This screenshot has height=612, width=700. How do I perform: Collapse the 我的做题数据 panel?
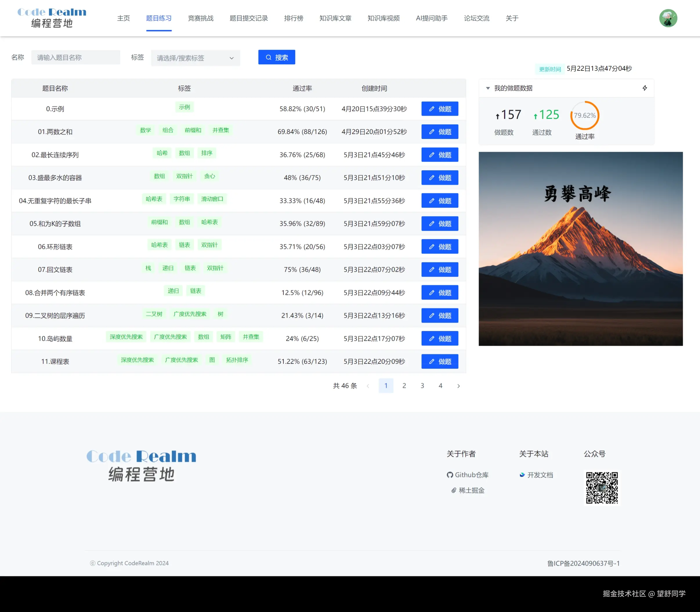(x=488, y=88)
